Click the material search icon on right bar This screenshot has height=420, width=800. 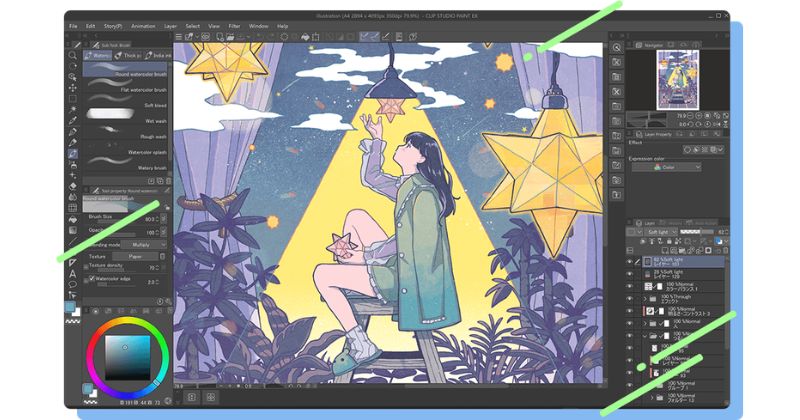click(617, 47)
